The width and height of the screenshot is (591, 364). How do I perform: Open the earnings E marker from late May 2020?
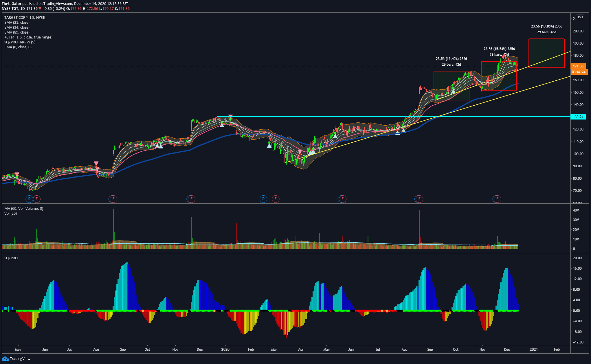point(342,199)
